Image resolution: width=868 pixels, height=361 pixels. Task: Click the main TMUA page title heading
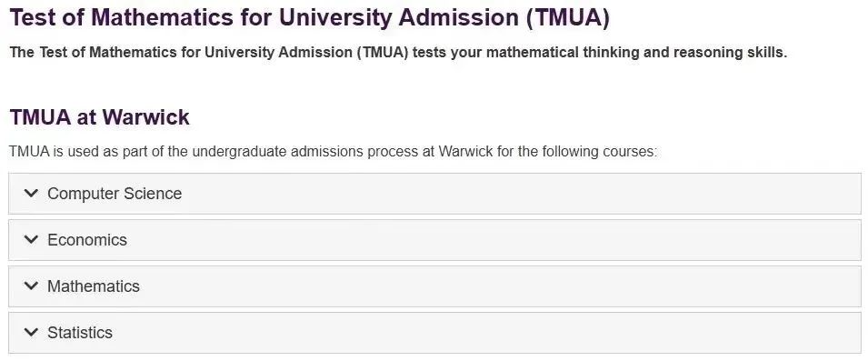tap(309, 17)
